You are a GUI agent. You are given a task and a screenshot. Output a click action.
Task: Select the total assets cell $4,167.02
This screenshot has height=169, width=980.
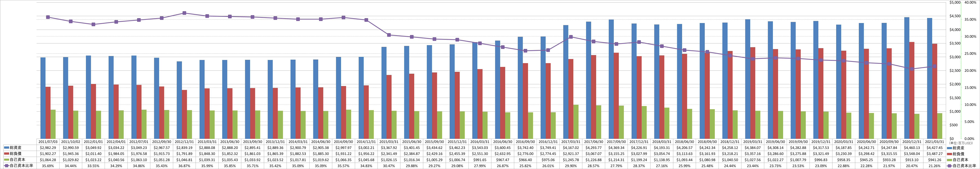pyautogui.click(x=571, y=148)
